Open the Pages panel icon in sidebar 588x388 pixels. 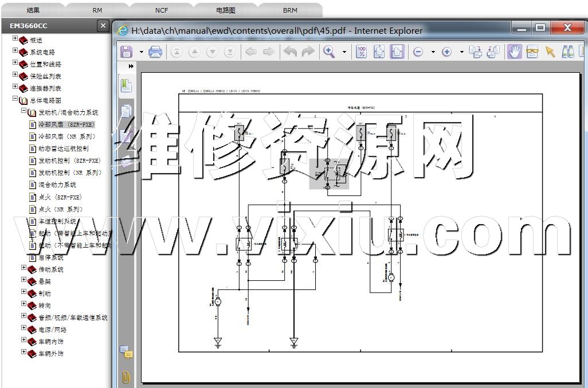(x=126, y=86)
